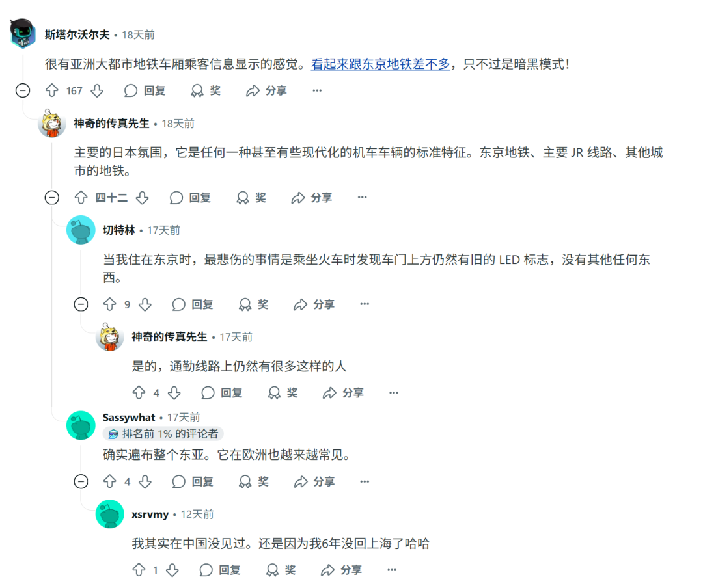Collapse Sassywhat's reply thread
The image size is (703, 588).
(81, 481)
